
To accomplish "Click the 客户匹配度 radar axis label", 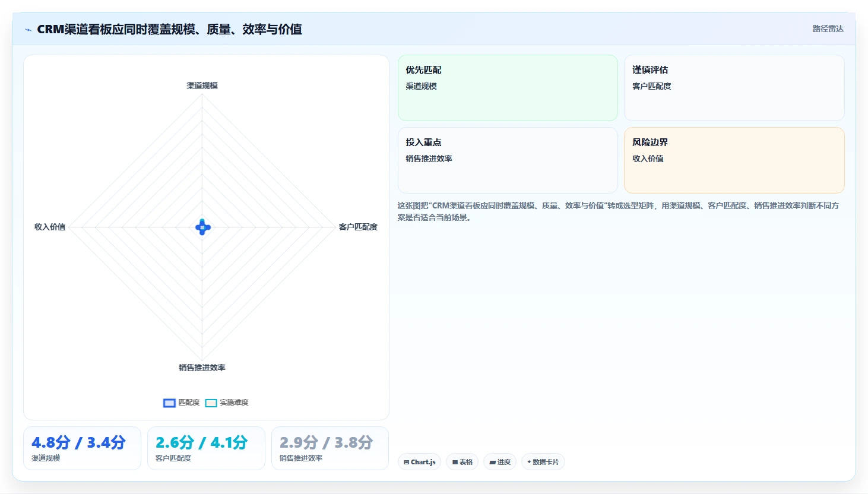I will coord(358,227).
